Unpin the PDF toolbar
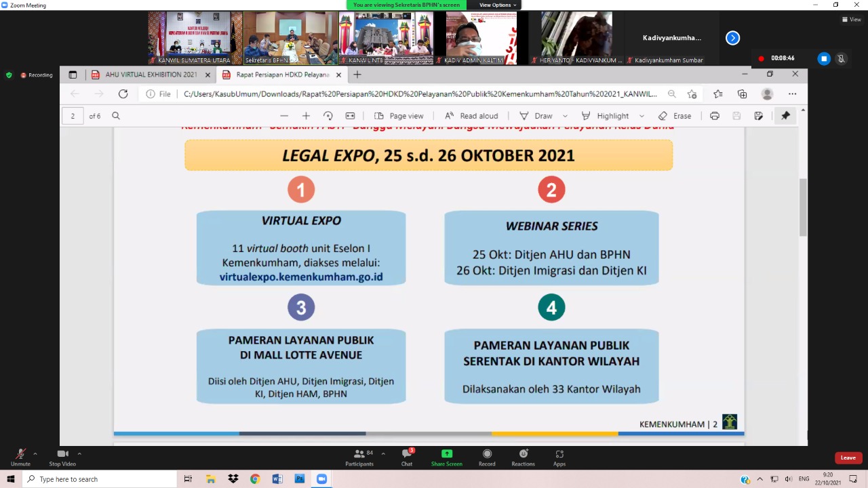This screenshot has width=868, height=488. coord(785,116)
